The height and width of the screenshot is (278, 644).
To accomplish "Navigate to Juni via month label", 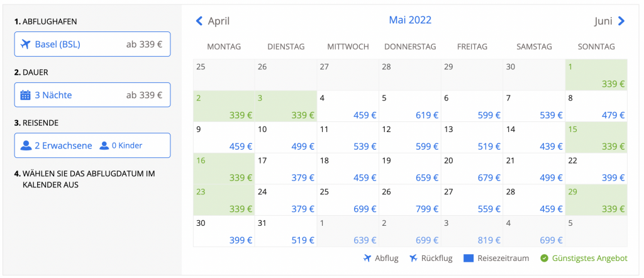I will tap(603, 21).
